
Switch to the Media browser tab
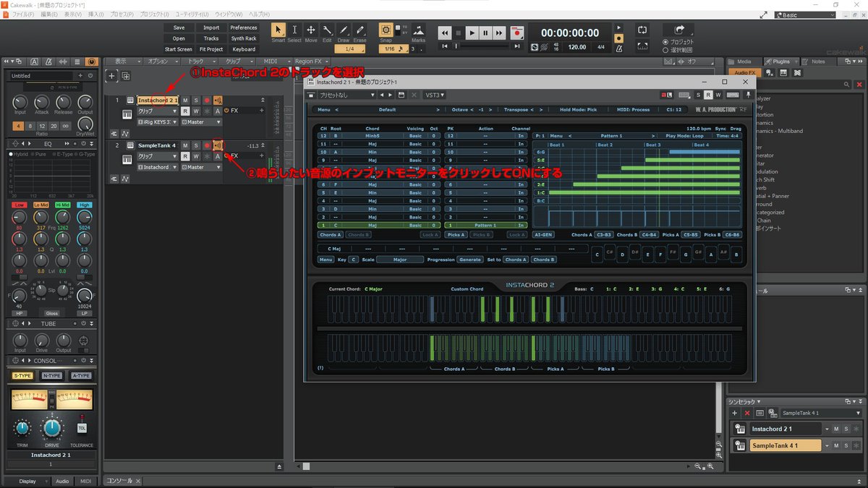(744, 61)
